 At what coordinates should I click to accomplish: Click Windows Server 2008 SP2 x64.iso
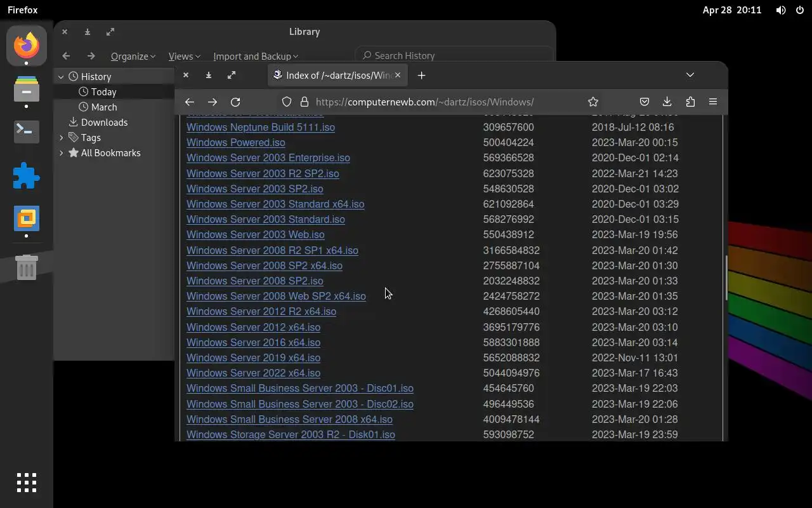click(x=265, y=265)
